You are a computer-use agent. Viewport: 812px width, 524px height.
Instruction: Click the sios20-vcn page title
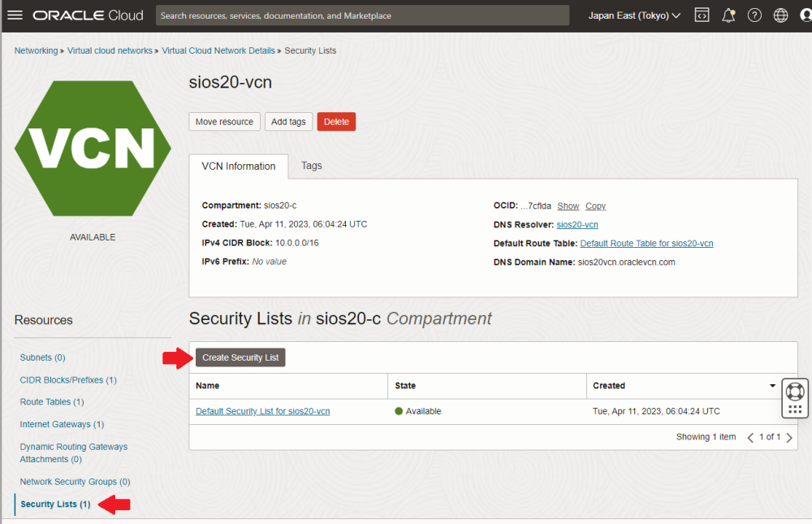pyautogui.click(x=231, y=82)
